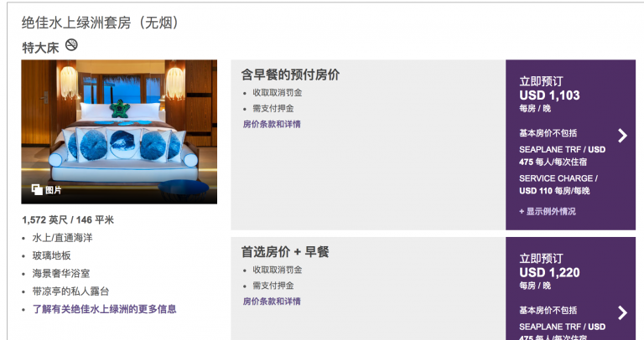This screenshot has width=644, height=340.
Task: Book now at USD 1,220 per night
Action: pyautogui.click(x=541, y=259)
